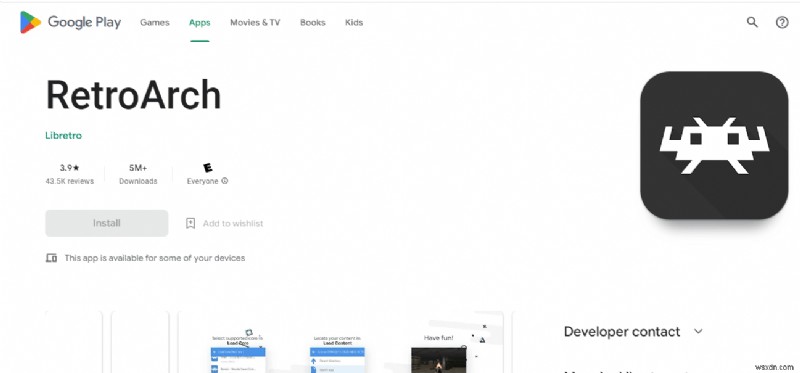Open the Games tab
The height and width of the screenshot is (373, 800).
click(155, 22)
